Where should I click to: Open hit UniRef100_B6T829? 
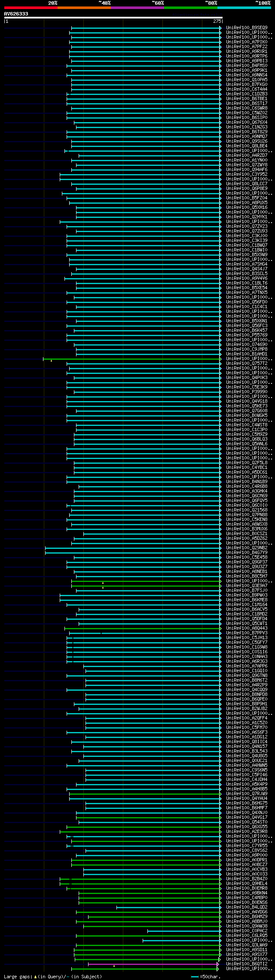point(247,132)
